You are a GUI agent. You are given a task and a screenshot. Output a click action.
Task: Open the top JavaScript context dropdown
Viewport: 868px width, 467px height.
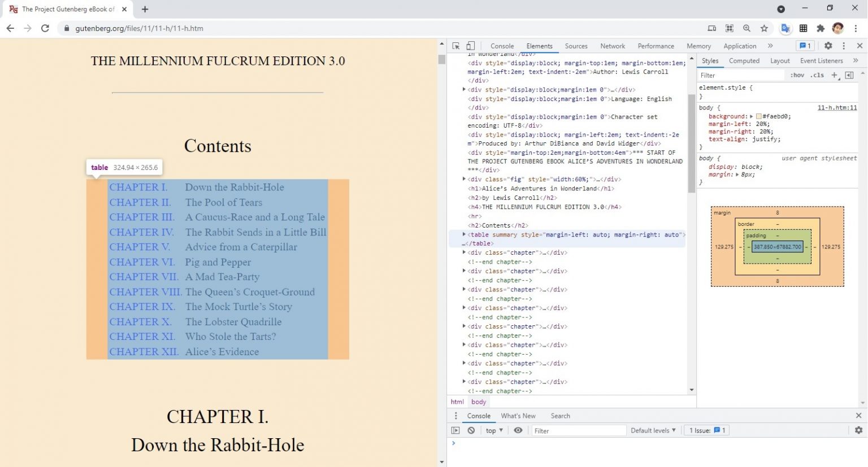click(494, 430)
